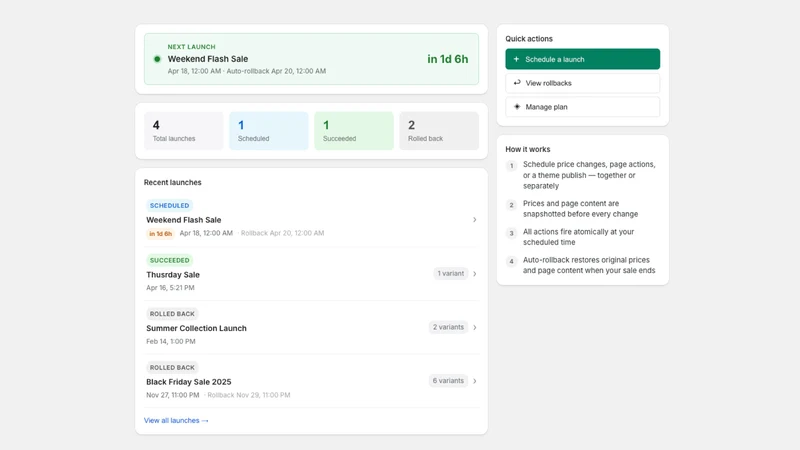The height and width of the screenshot is (450, 800).
Task: Select the Scheduled stat card
Action: (269, 131)
